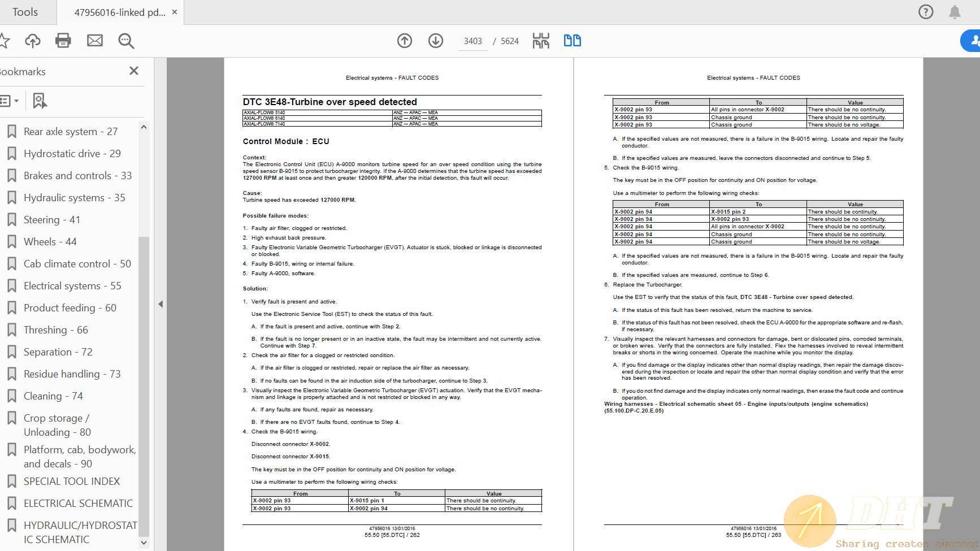
Task: Open bookmark ELECTRICAL SCHEMATIC
Action: (x=78, y=504)
